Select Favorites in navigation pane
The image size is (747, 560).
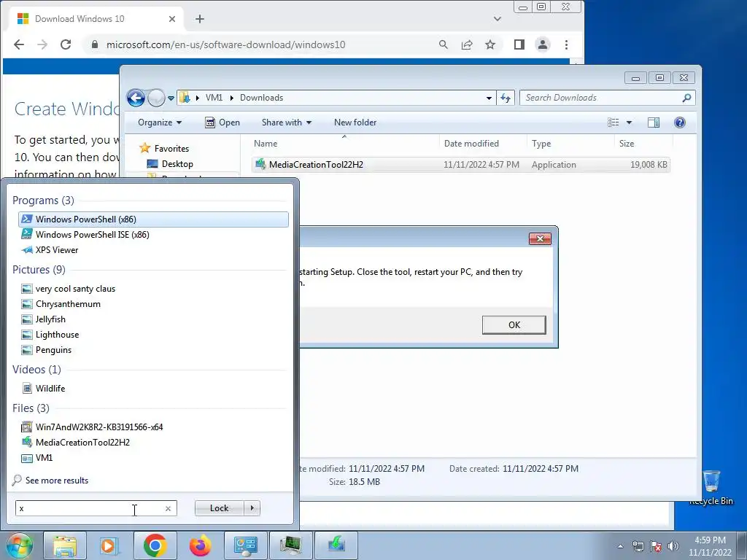[164, 149]
